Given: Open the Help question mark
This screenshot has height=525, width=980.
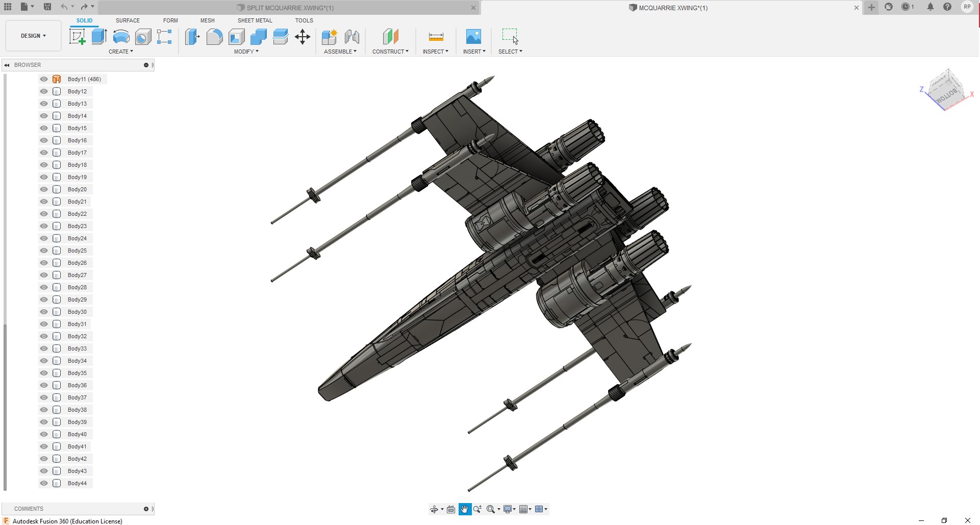Looking at the screenshot, I should pos(947,7).
